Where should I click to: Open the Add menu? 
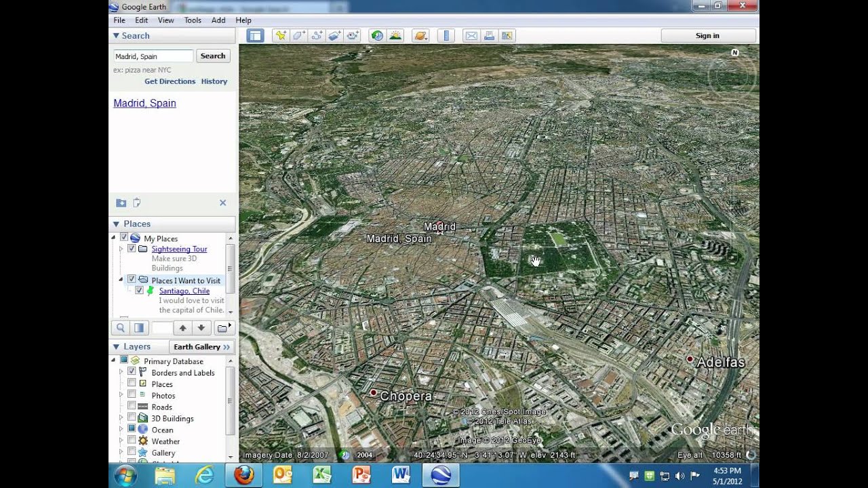(x=218, y=20)
